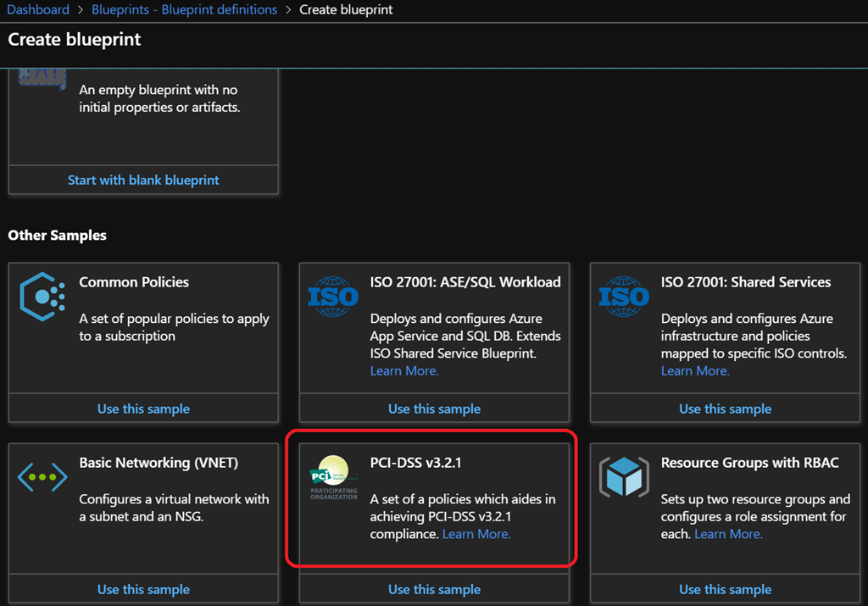Open Learn More for ISO 27001 Shared Services
868x606 pixels.
tap(695, 370)
